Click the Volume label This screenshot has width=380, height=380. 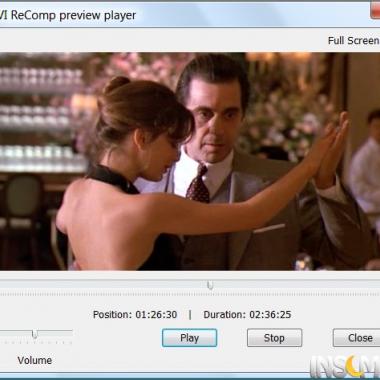coord(35,360)
